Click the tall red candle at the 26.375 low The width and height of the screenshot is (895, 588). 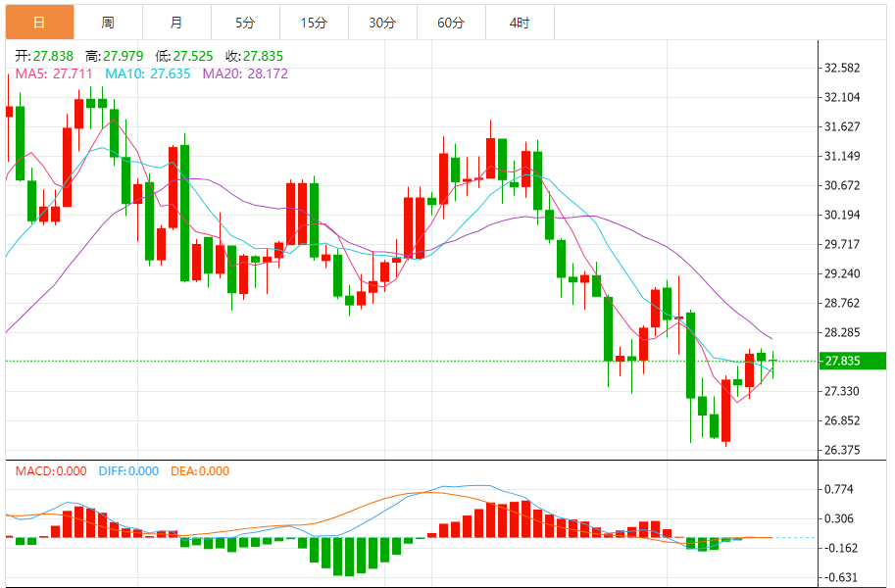pyautogui.click(x=726, y=410)
